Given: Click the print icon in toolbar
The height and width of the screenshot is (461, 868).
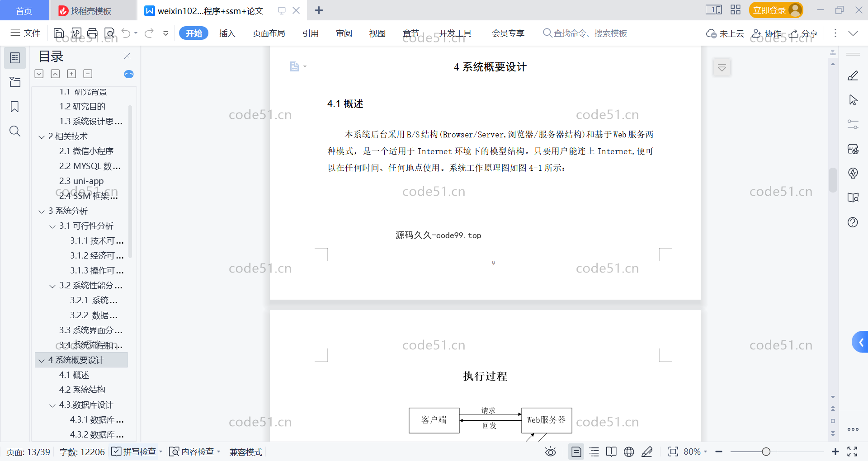Looking at the screenshot, I should (x=93, y=33).
